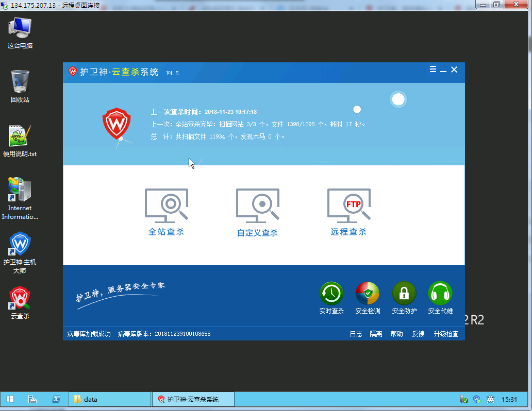532x411 pixels.
Task: Open 安全防护 padlock icon
Action: (404, 298)
